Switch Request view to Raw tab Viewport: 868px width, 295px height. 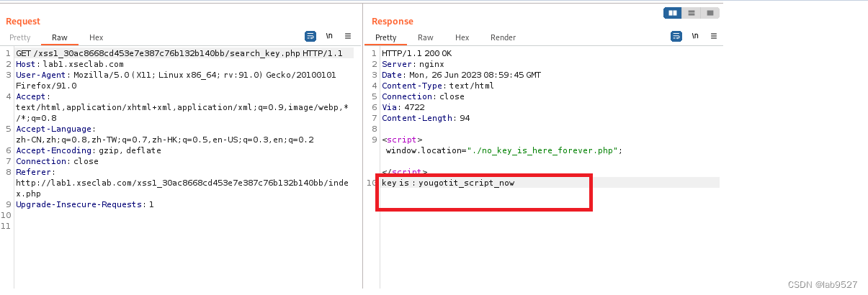tap(60, 37)
